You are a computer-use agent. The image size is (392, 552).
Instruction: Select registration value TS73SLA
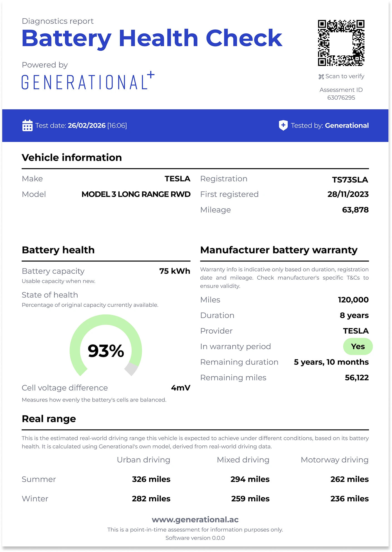tap(350, 180)
